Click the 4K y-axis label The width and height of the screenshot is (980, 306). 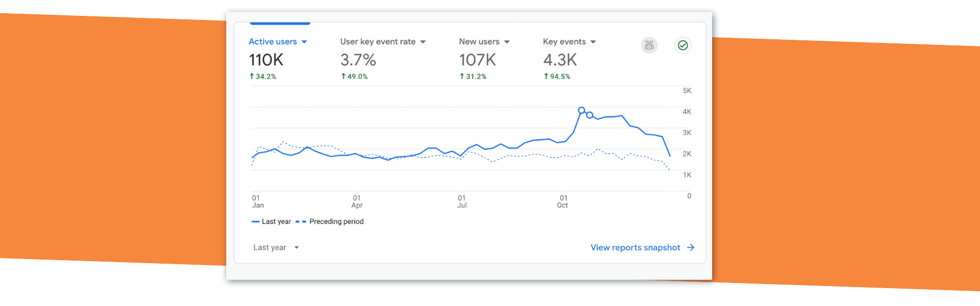pos(687,112)
